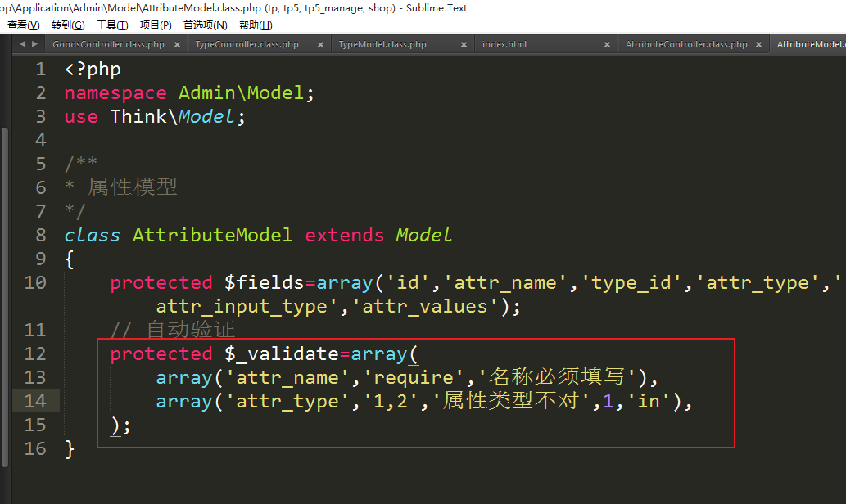The height and width of the screenshot is (504, 846).
Task: Click line number 14 in the gutter
Action: coord(36,401)
